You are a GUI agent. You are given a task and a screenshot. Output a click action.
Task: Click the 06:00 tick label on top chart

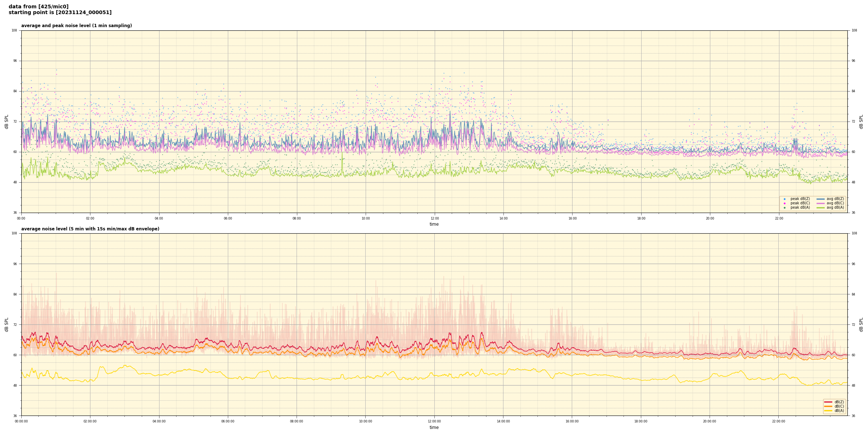click(x=228, y=218)
